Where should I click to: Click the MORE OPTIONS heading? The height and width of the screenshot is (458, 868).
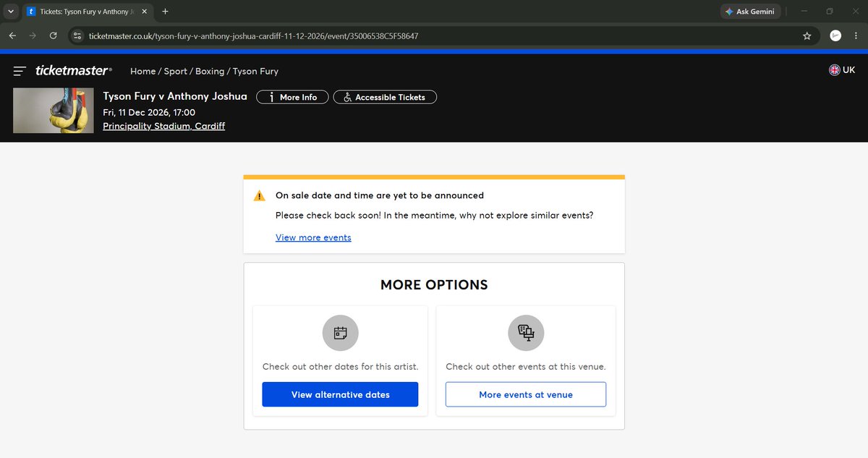point(434,285)
